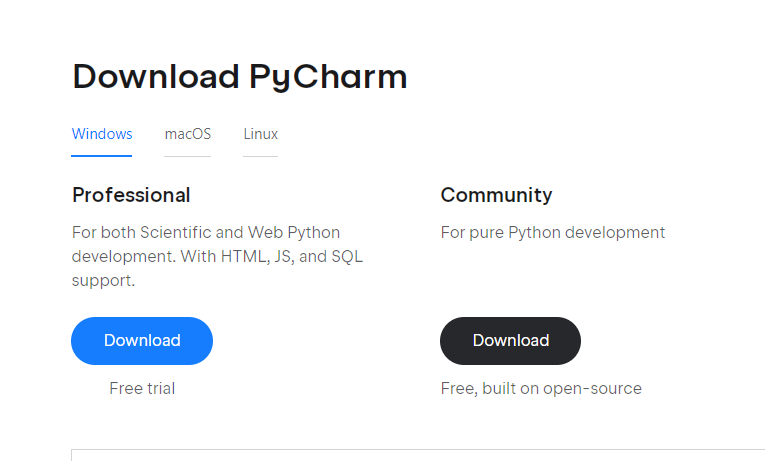The height and width of the screenshot is (461, 765).
Task: Switch to the Windows tab
Action: [102, 134]
